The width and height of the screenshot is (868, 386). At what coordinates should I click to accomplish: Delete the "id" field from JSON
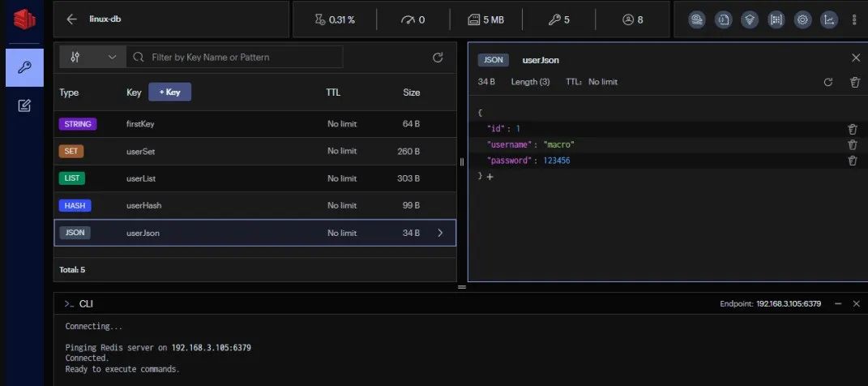click(853, 129)
